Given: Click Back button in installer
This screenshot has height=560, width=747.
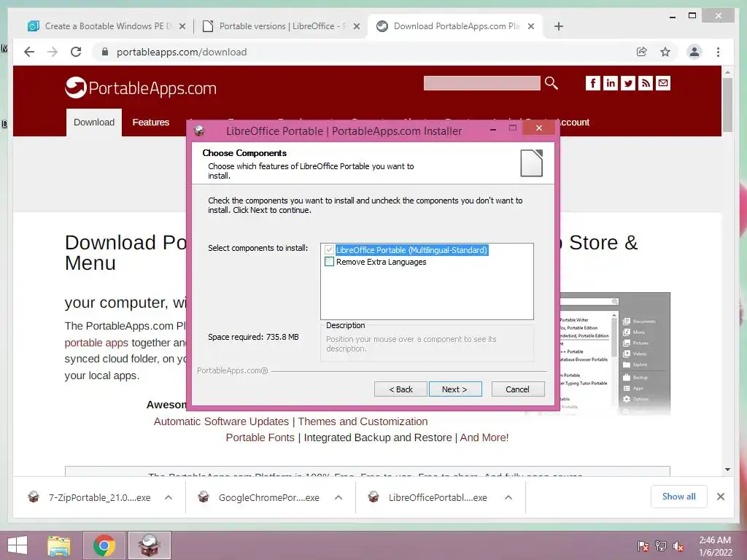Looking at the screenshot, I should point(400,389).
